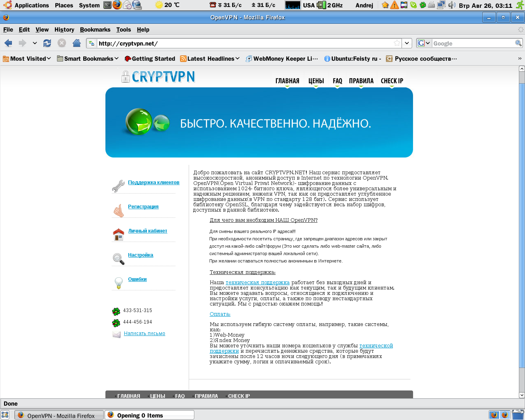Click in the URL address field
525x420 pixels.
tap(245, 43)
